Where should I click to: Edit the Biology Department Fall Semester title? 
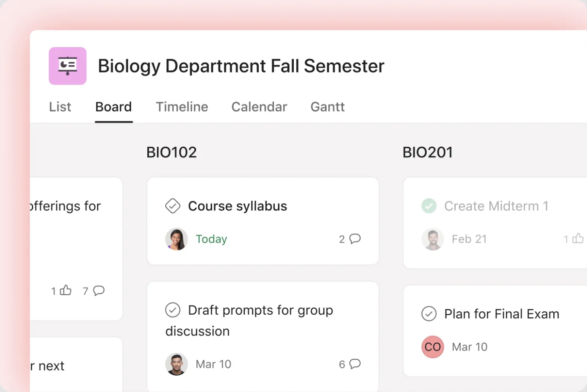241,66
